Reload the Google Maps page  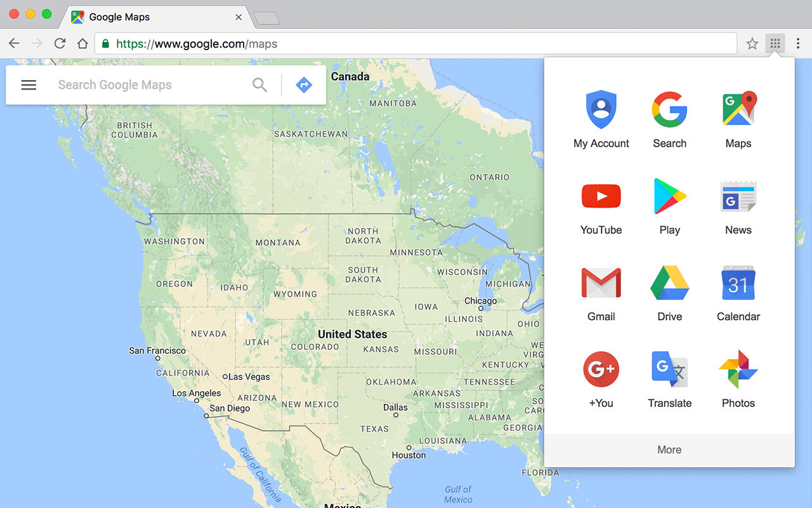[x=60, y=44]
